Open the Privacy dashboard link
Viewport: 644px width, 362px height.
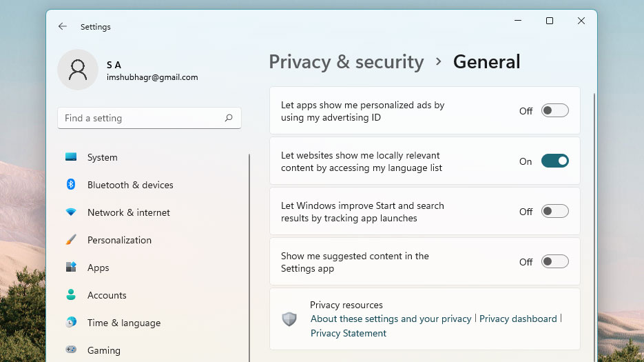coord(518,319)
